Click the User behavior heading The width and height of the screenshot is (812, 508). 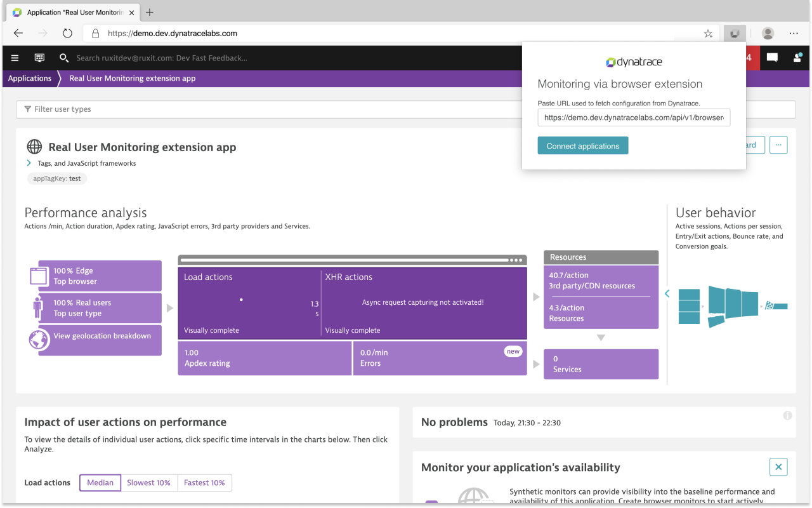(716, 213)
